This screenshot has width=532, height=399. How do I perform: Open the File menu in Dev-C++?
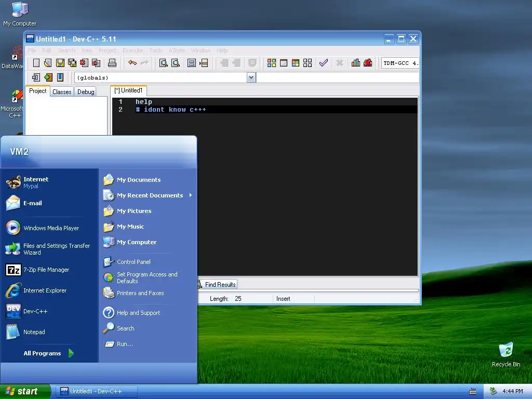coord(32,50)
